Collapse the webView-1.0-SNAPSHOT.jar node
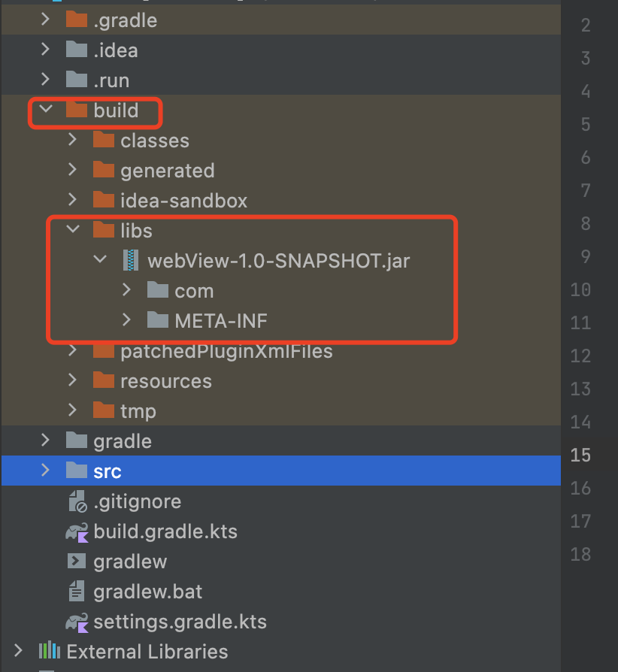Image resolution: width=618 pixels, height=672 pixels. (100, 261)
